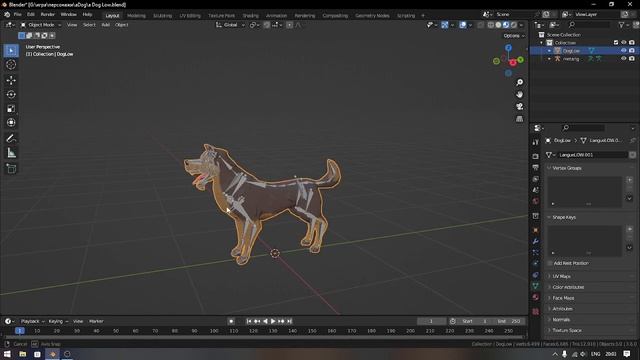Viewport: 640px width, 360px height.
Task: Toggle viewport visibility eye for metarig
Action: pos(623,59)
